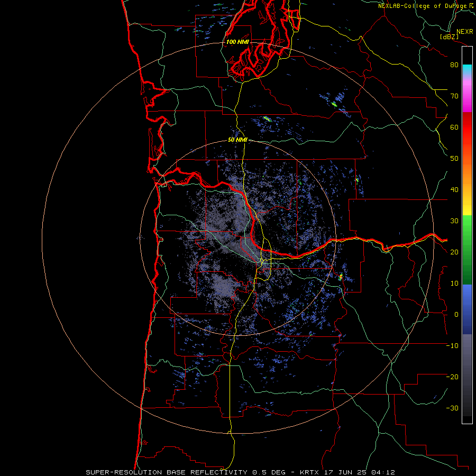The height and width of the screenshot is (476, 476).
Task: Click the positive 20 value on the dBZ scale
Action: coord(454,253)
